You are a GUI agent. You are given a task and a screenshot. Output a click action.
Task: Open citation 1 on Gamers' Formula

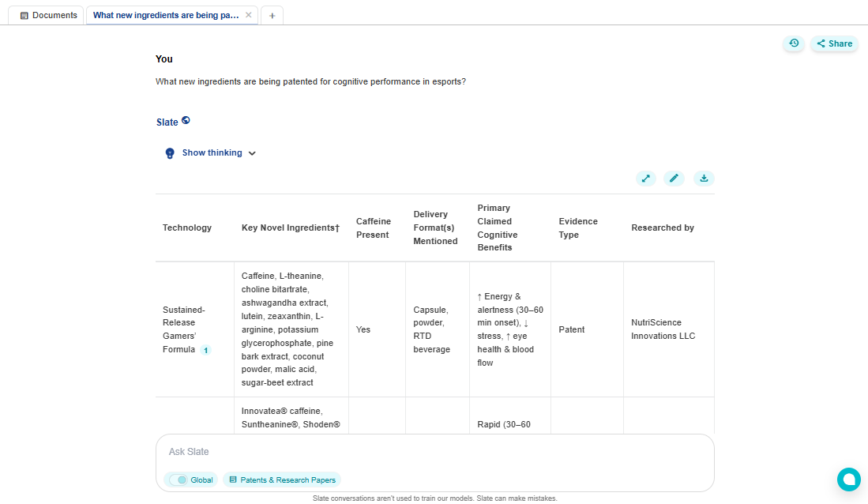pos(205,350)
